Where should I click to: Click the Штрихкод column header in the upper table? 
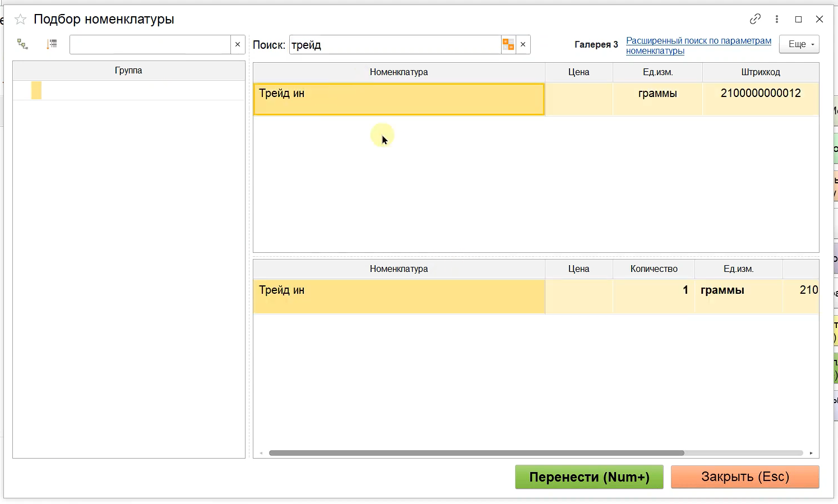[x=760, y=72]
